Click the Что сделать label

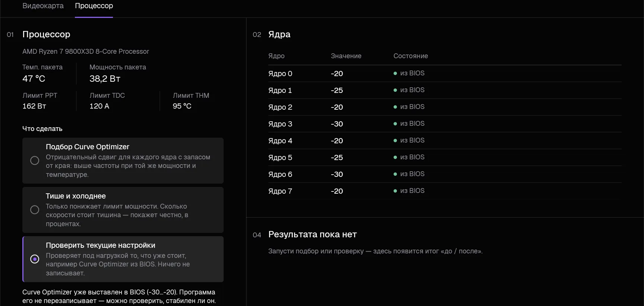pos(42,129)
